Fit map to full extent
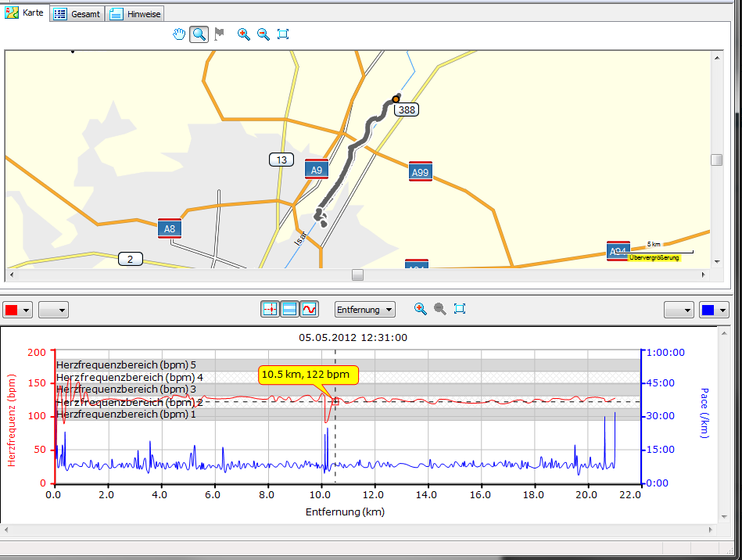 click(283, 34)
